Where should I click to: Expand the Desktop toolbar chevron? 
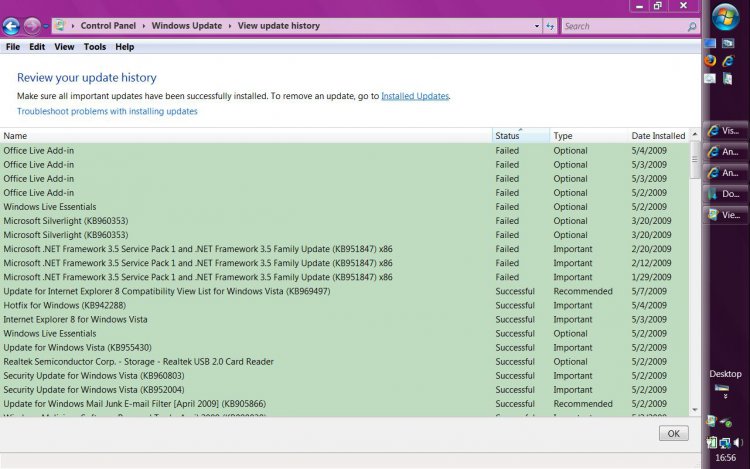(x=725, y=396)
